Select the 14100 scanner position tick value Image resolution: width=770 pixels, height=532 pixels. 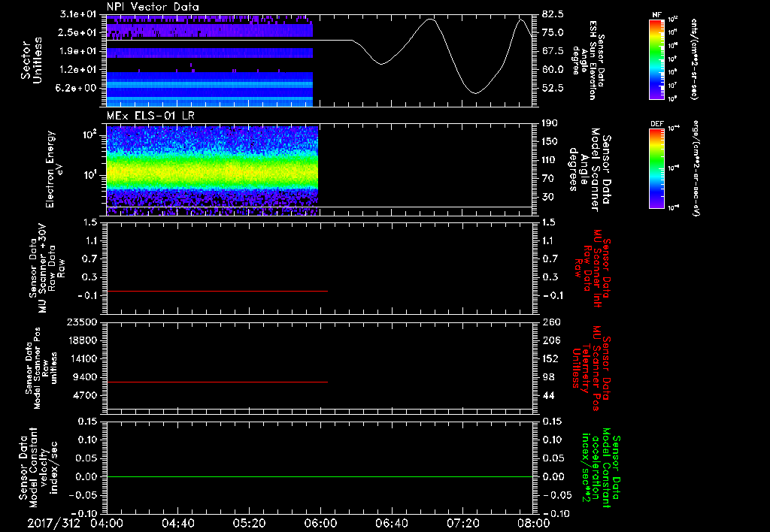84,358
